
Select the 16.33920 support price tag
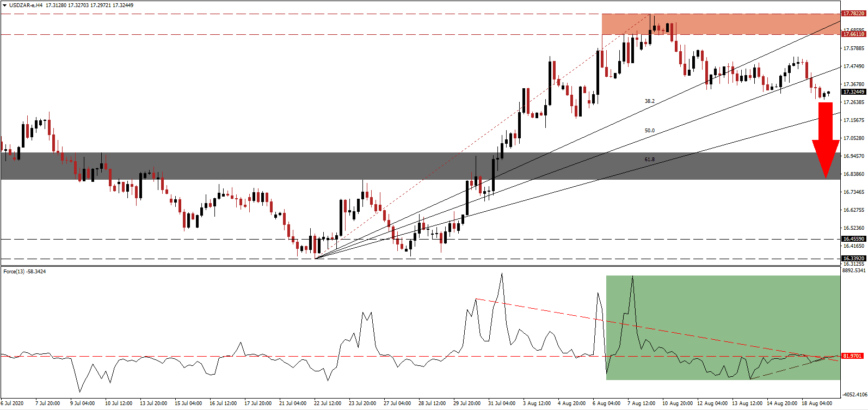tap(853, 259)
